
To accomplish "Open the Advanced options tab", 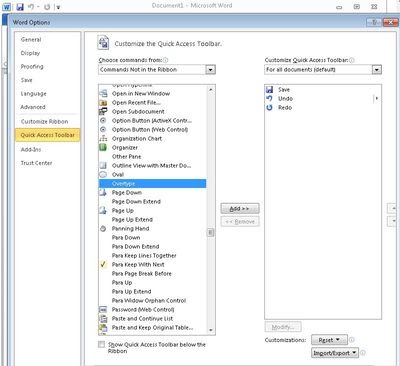I will coord(33,107).
